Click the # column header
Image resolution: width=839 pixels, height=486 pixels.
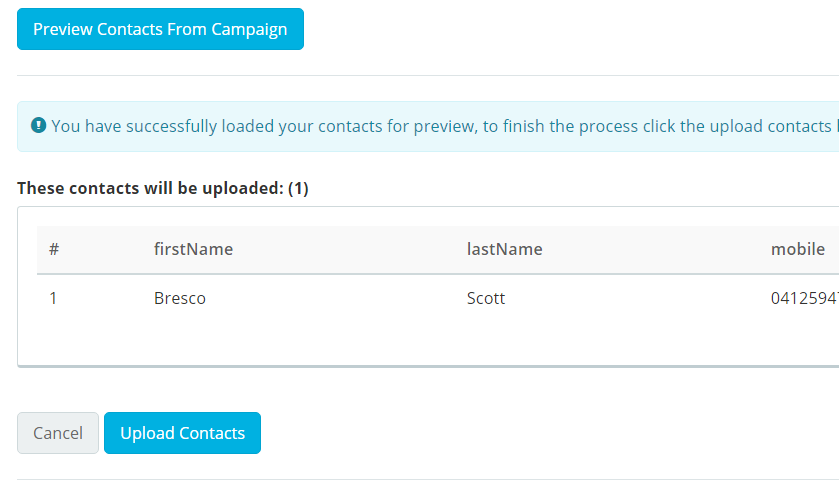pyautogui.click(x=54, y=249)
